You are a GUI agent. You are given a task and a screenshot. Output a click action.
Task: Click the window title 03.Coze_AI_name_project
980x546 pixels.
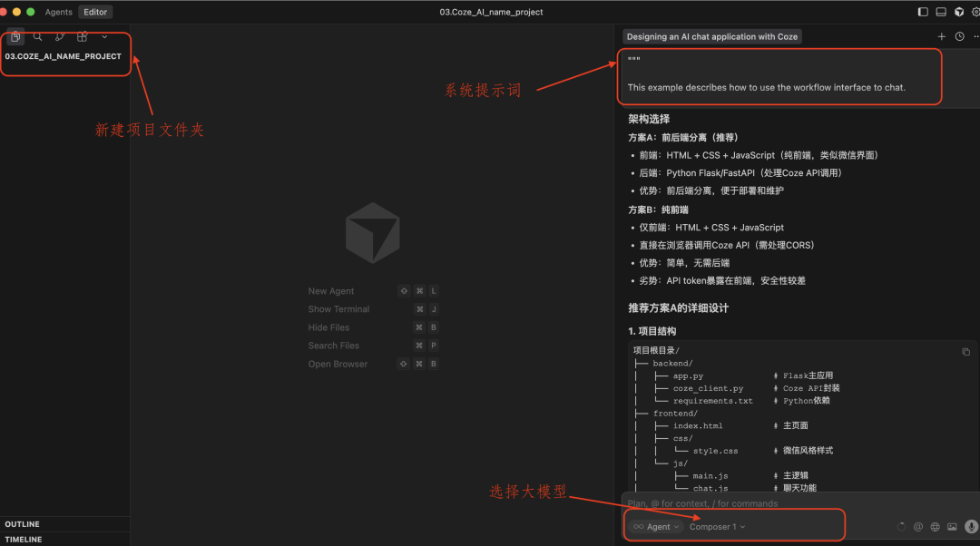pyautogui.click(x=491, y=12)
